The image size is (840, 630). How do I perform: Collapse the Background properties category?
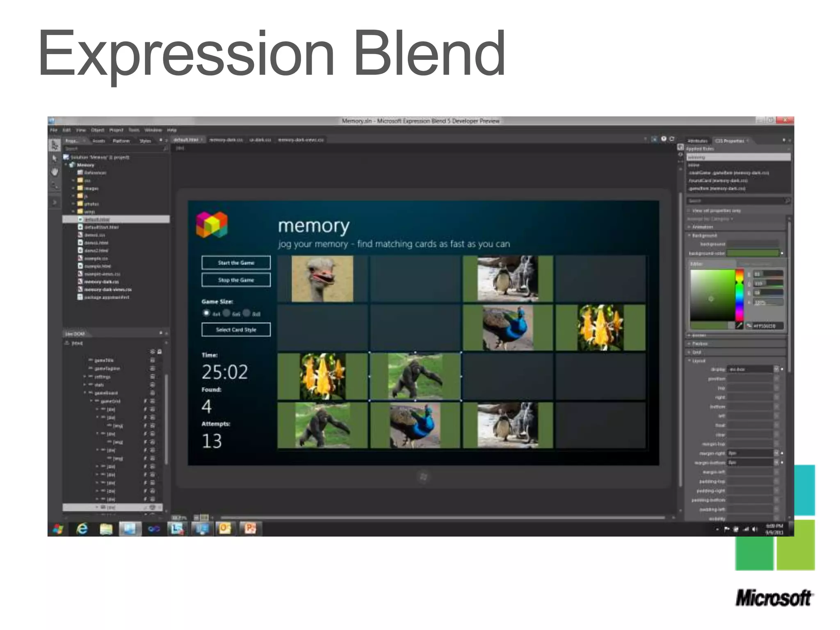[689, 235]
